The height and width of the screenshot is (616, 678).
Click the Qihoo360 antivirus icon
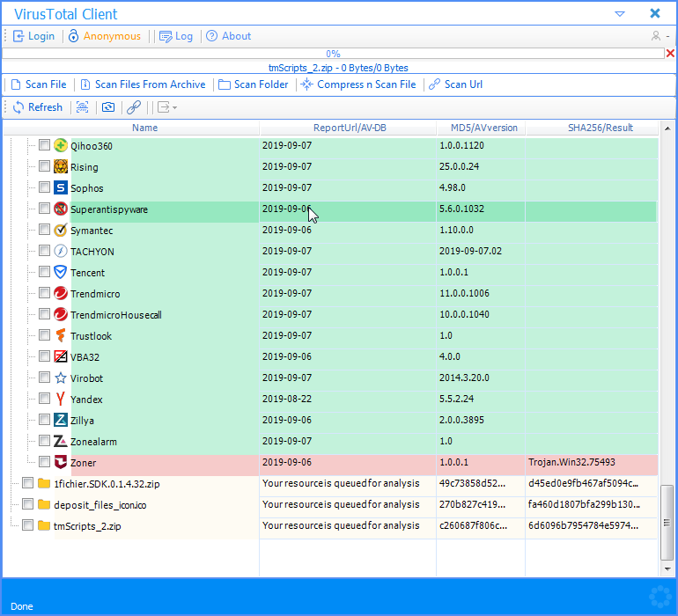point(61,145)
